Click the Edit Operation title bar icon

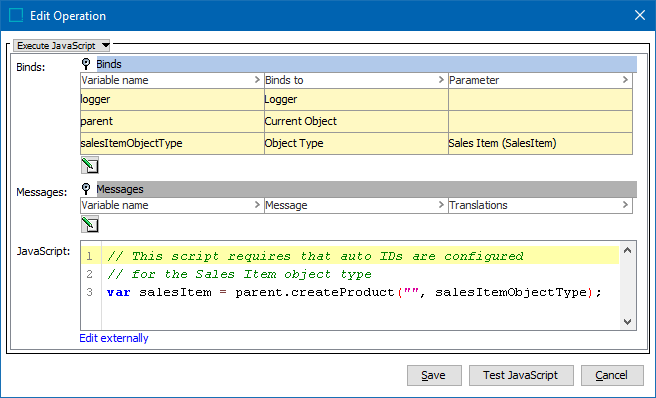pyautogui.click(x=16, y=15)
